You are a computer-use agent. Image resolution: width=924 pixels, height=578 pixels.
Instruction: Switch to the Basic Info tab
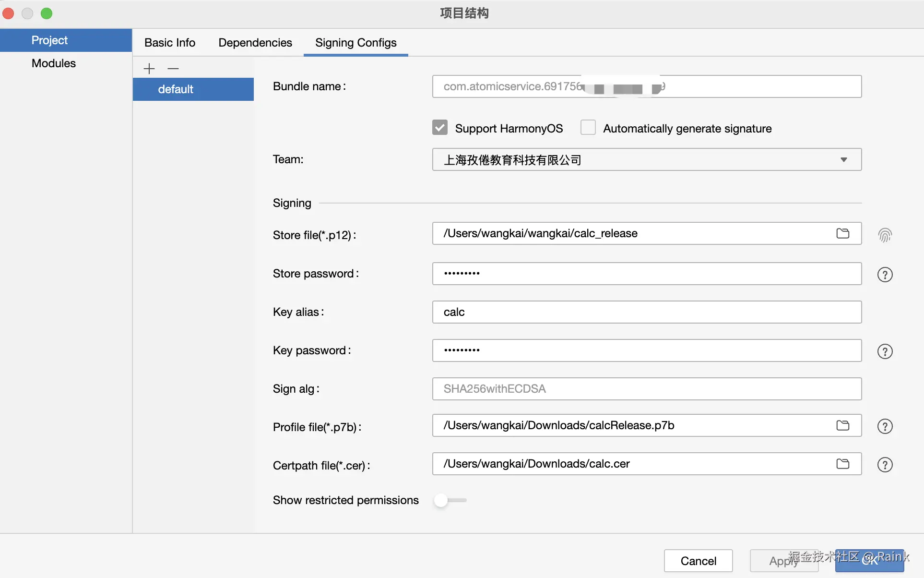click(x=170, y=43)
